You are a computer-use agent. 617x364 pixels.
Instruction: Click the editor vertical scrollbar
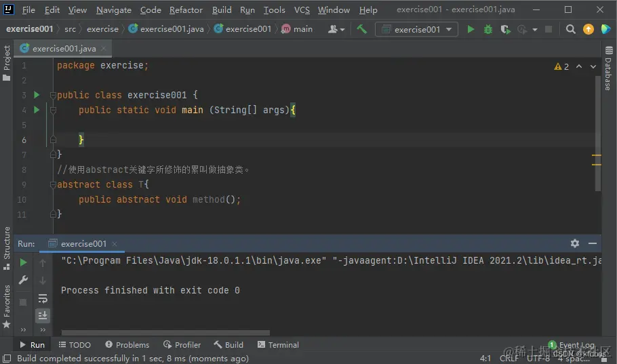point(598,134)
